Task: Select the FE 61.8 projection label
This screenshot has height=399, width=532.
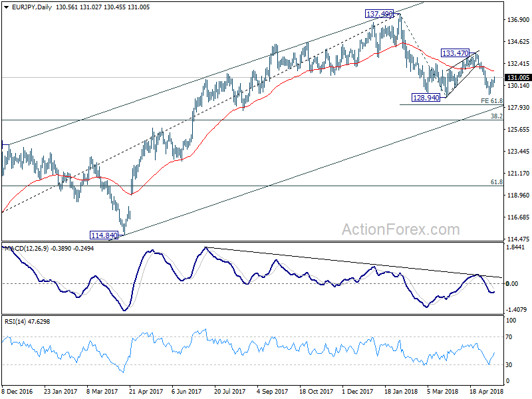Action: point(491,101)
